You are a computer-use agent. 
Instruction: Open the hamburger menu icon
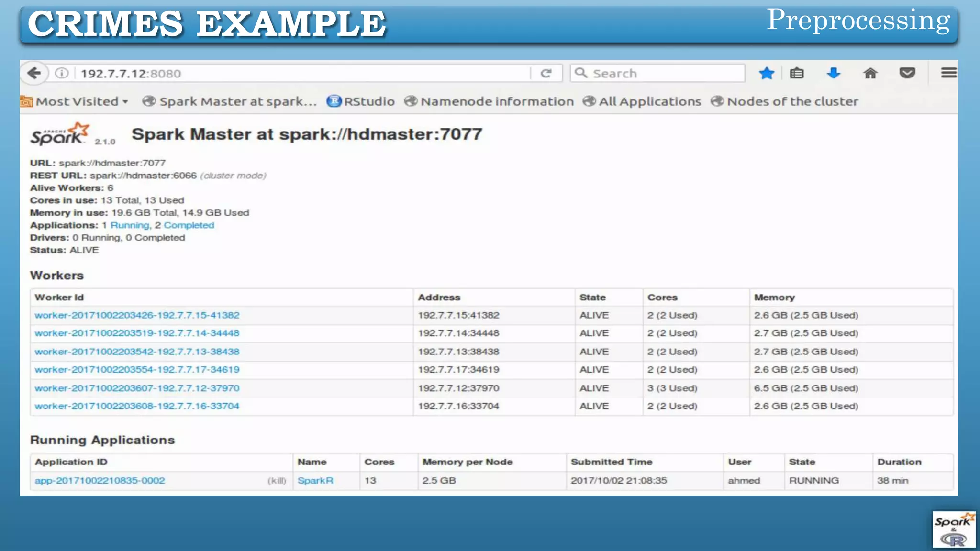pos(949,73)
